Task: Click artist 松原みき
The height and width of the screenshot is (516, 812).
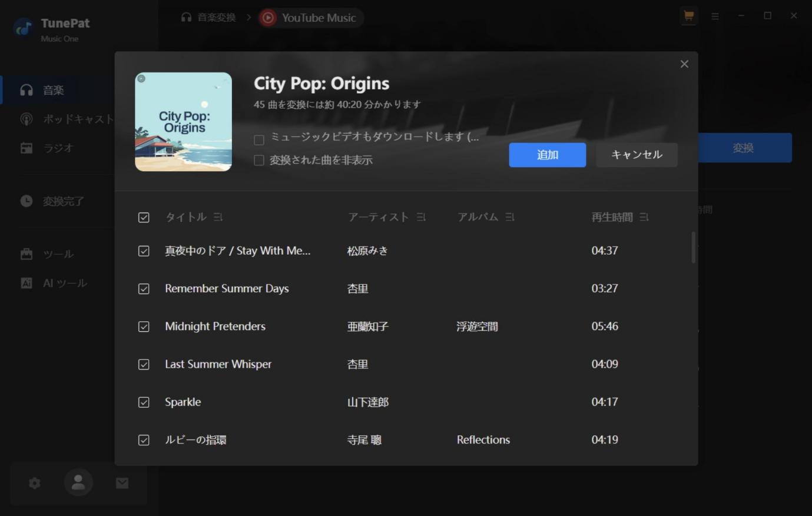Action: pos(367,251)
